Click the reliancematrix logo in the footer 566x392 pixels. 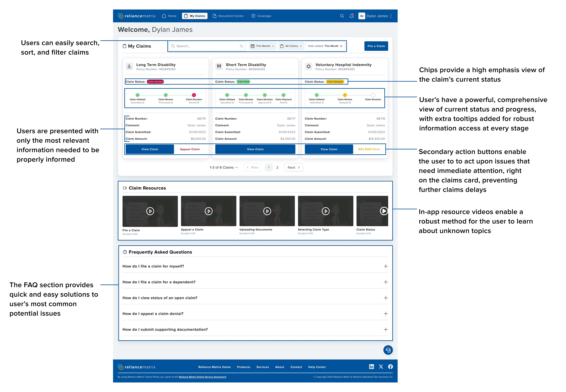[x=137, y=367]
